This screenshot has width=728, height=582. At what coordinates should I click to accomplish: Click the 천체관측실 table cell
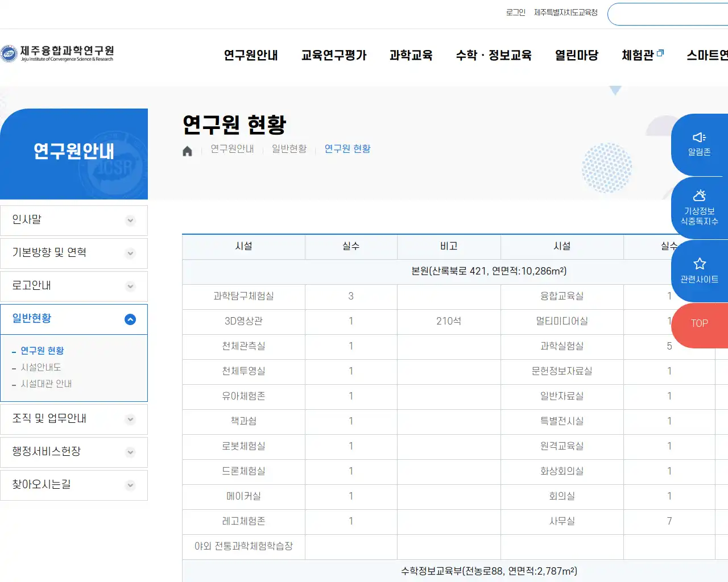243,346
